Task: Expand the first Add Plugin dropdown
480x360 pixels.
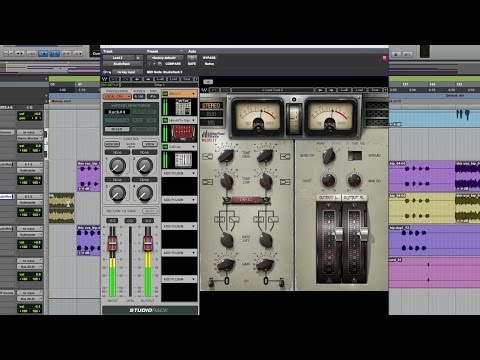Action: point(180,173)
